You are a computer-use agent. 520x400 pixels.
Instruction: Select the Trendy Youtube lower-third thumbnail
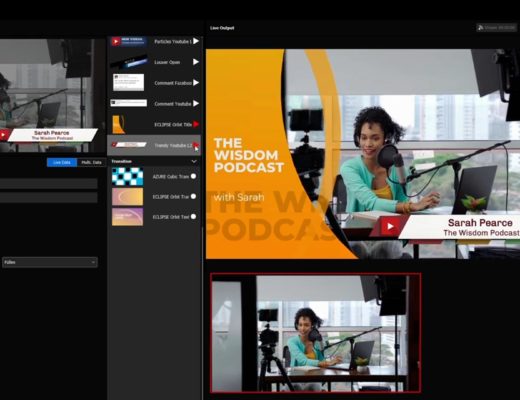click(129, 145)
